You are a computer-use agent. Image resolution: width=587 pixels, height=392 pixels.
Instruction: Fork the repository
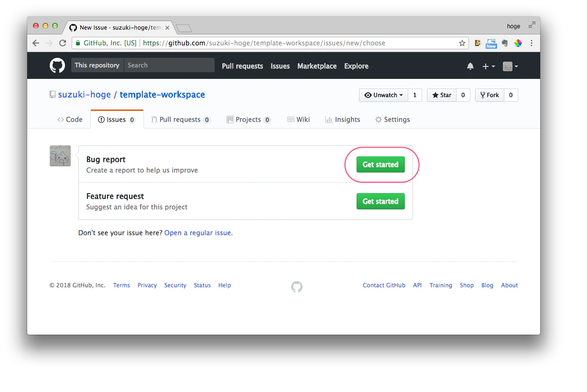(x=489, y=95)
